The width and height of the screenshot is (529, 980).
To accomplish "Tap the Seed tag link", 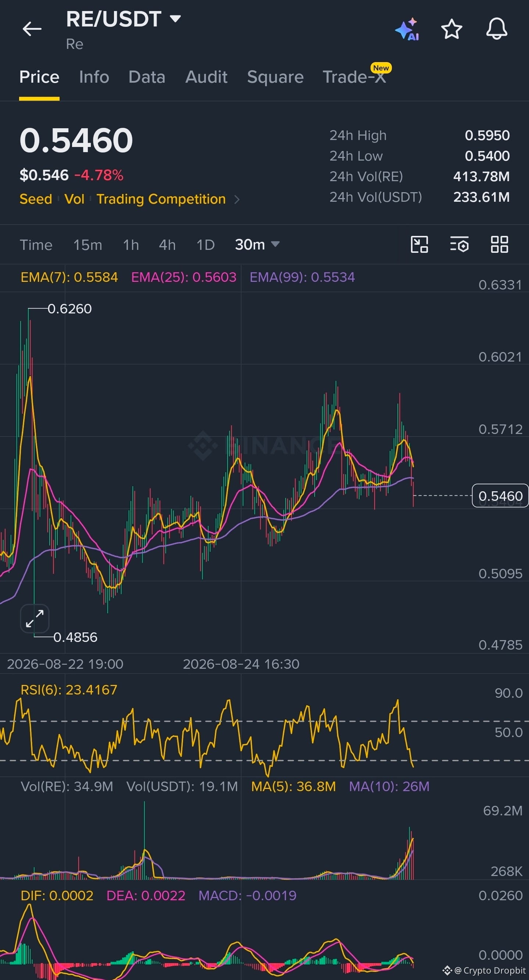I will pos(36,199).
